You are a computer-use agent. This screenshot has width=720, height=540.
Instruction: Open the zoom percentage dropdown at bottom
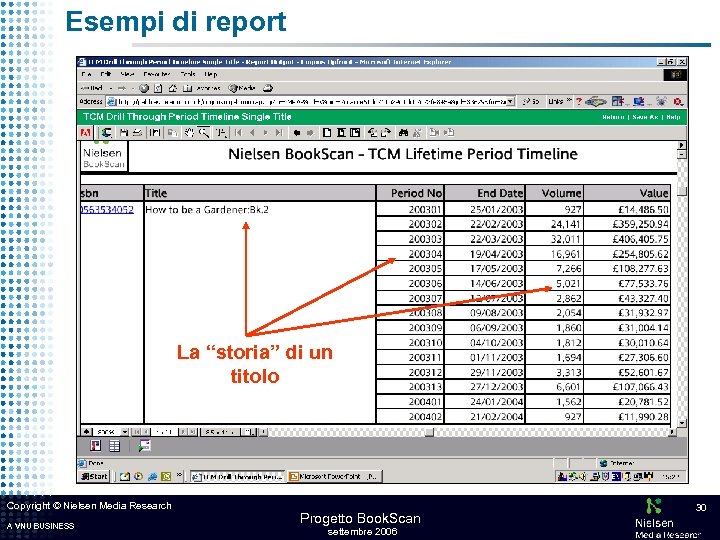tap(125, 432)
